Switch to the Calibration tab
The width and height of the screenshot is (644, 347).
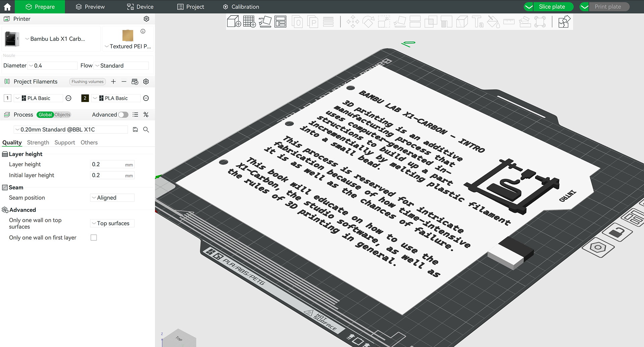click(x=241, y=7)
